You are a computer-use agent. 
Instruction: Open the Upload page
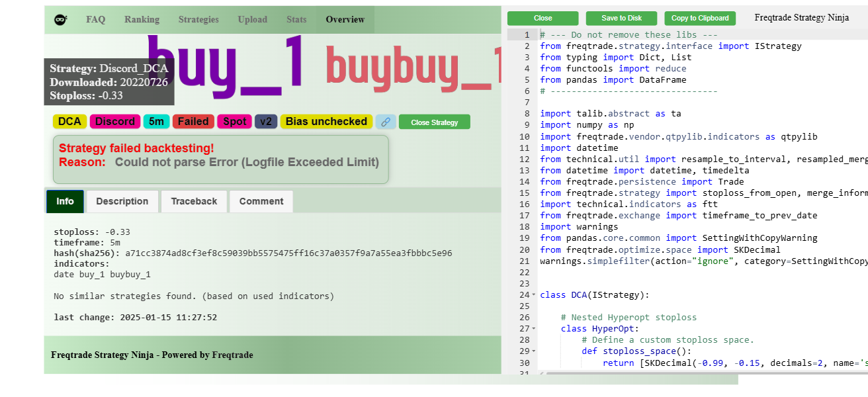(x=253, y=20)
